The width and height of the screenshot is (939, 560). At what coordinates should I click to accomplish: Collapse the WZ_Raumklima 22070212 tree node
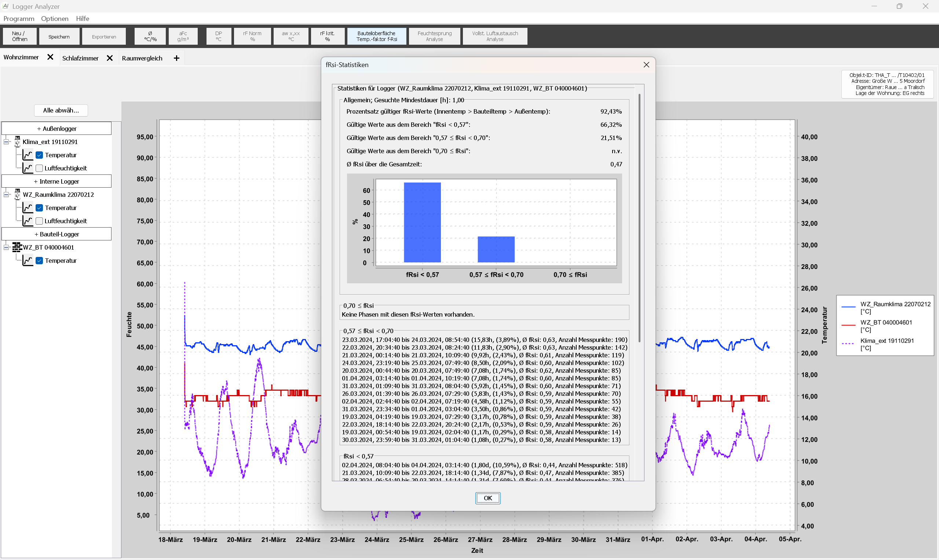[6, 195]
